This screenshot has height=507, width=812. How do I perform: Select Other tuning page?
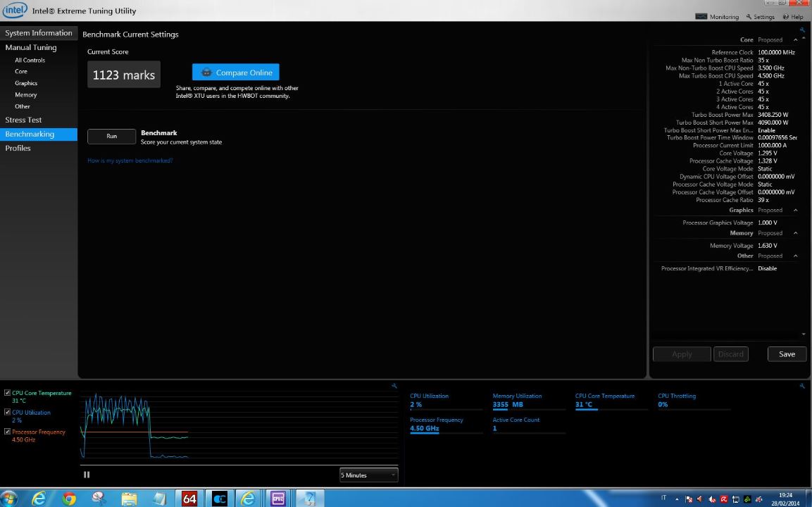23,106
